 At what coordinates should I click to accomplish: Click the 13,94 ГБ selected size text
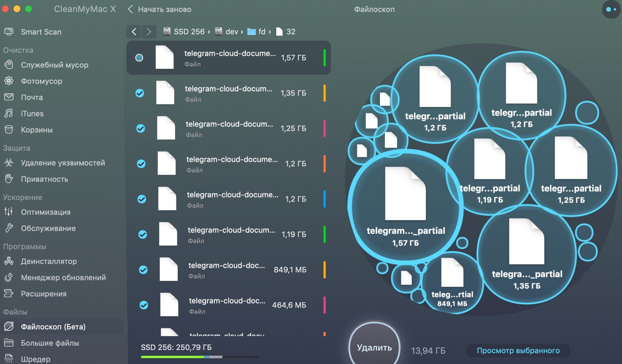pyautogui.click(x=428, y=350)
